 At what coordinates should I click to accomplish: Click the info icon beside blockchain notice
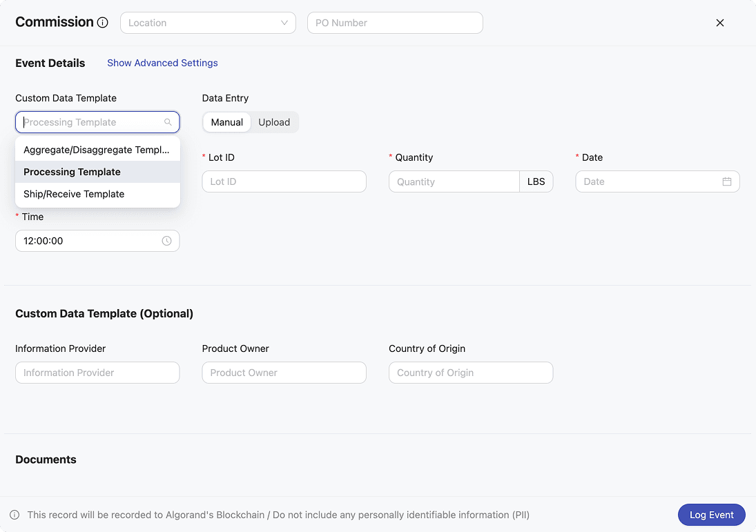pos(14,515)
